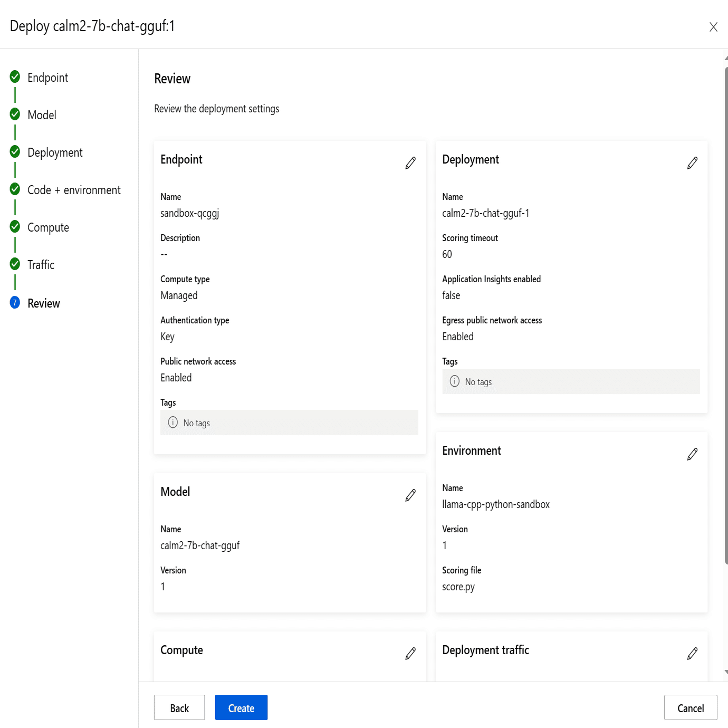Edit the Deployment card via pencil icon
This screenshot has width=728, height=728.
pyautogui.click(x=692, y=163)
